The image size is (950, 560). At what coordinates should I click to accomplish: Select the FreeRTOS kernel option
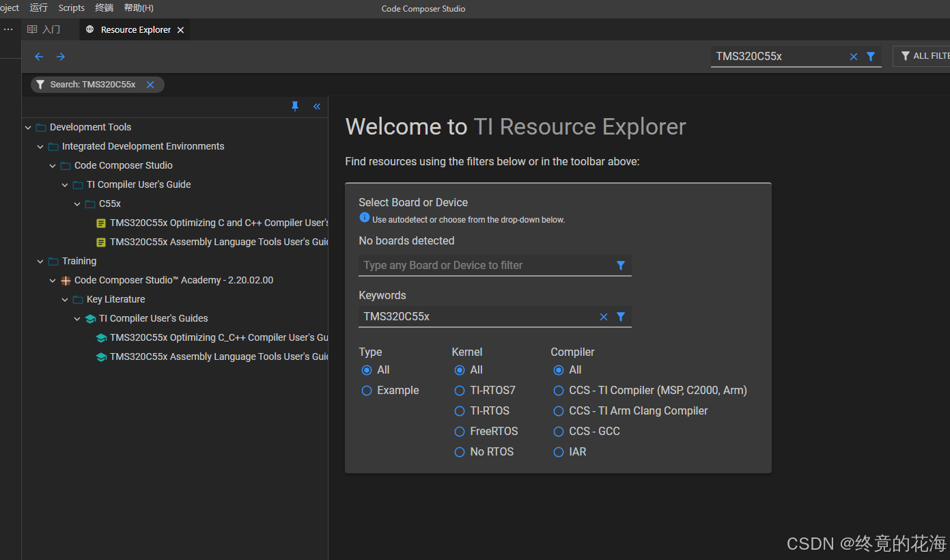460,432
